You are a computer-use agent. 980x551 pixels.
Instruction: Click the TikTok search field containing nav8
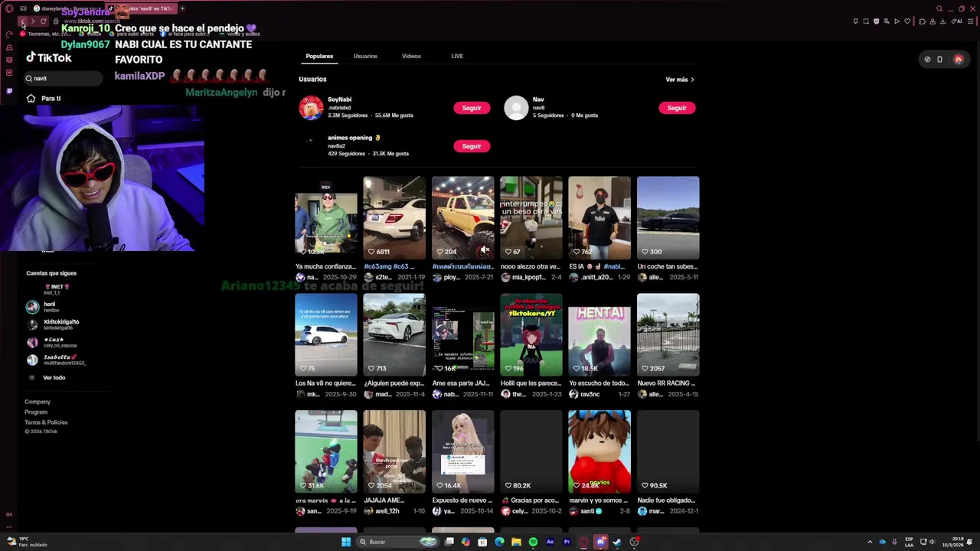click(63, 78)
